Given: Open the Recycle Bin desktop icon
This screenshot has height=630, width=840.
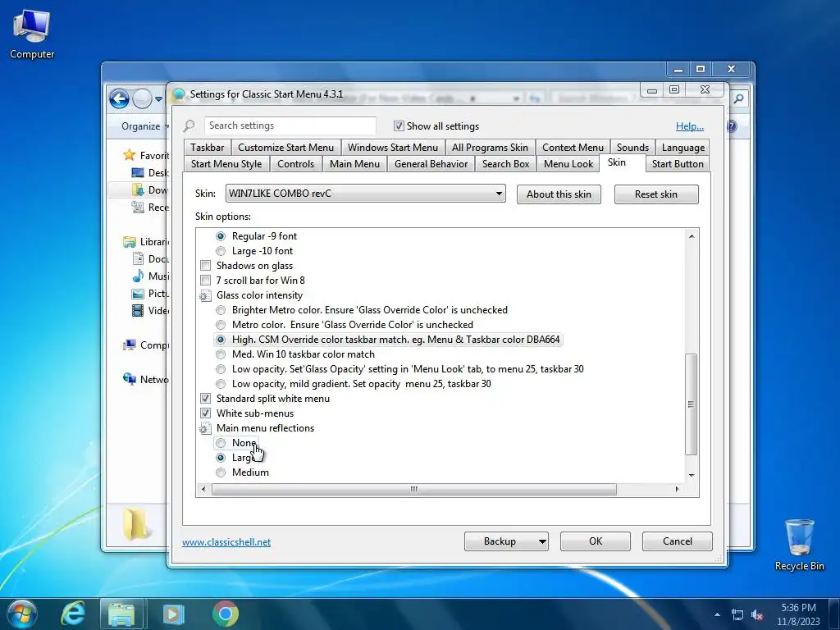Looking at the screenshot, I should [799, 545].
